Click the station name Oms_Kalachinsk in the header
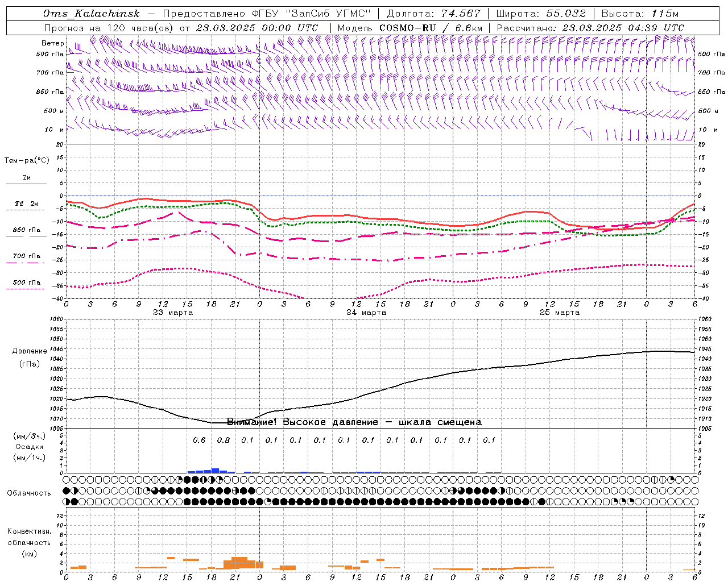728x582 pixels. [x=91, y=14]
